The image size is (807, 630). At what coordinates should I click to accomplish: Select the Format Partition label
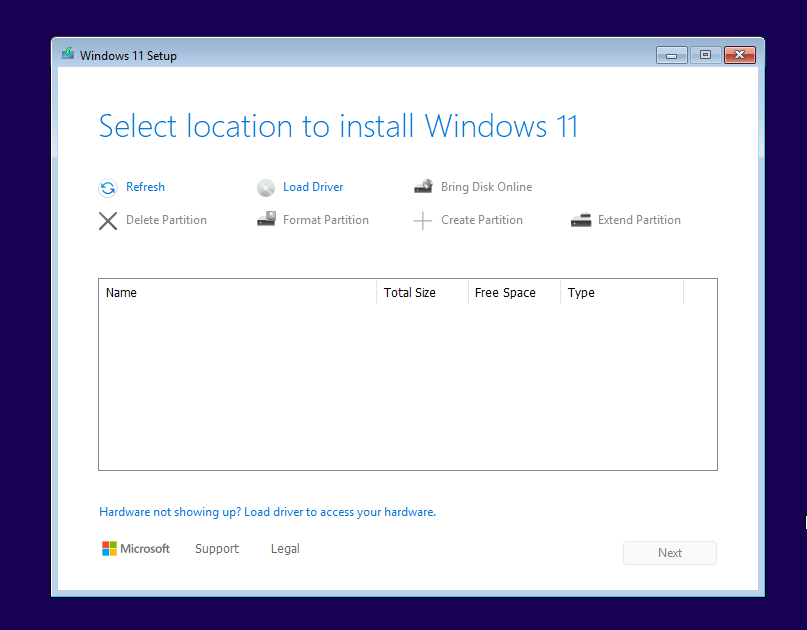pyautogui.click(x=326, y=220)
